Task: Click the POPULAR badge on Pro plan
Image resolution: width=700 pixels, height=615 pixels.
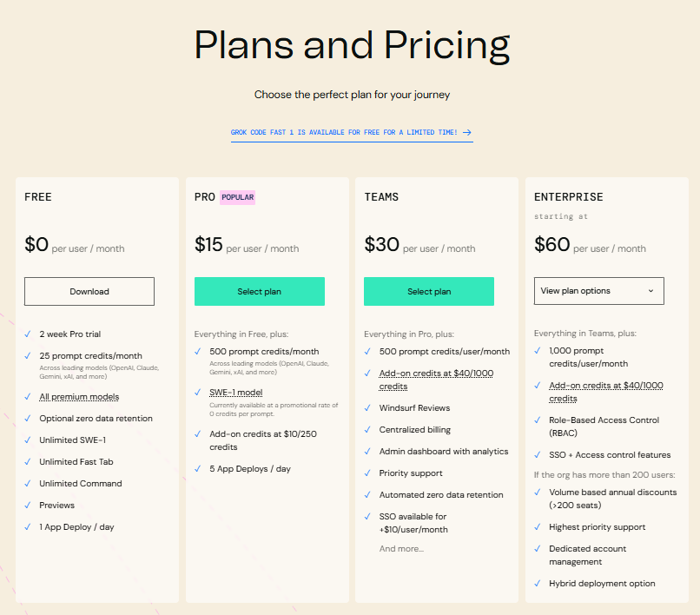Action: (x=237, y=197)
